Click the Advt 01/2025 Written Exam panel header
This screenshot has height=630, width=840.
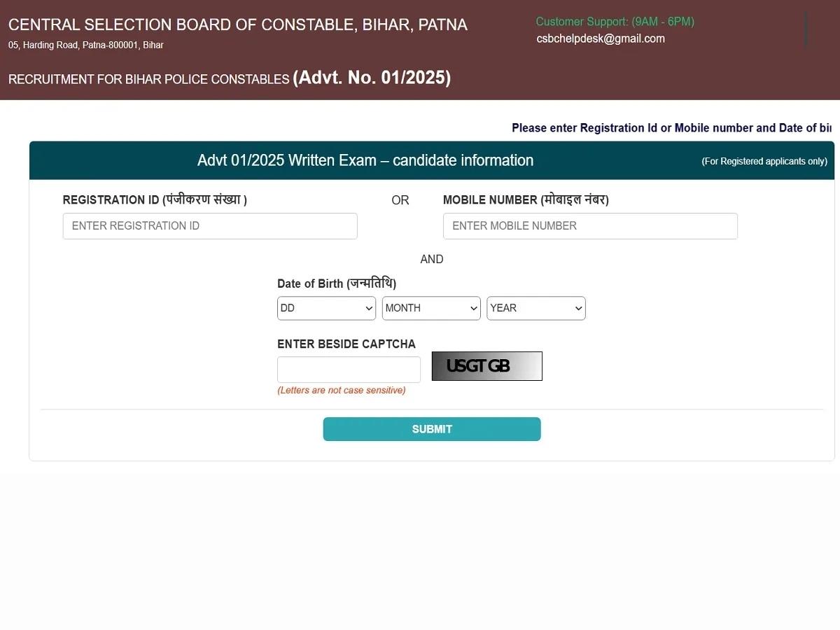coord(365,160)
